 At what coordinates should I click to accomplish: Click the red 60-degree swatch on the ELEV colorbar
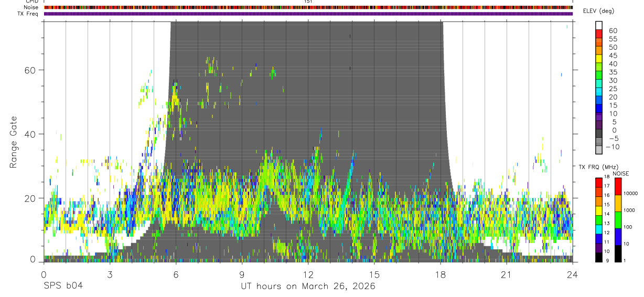coord(599,34)
